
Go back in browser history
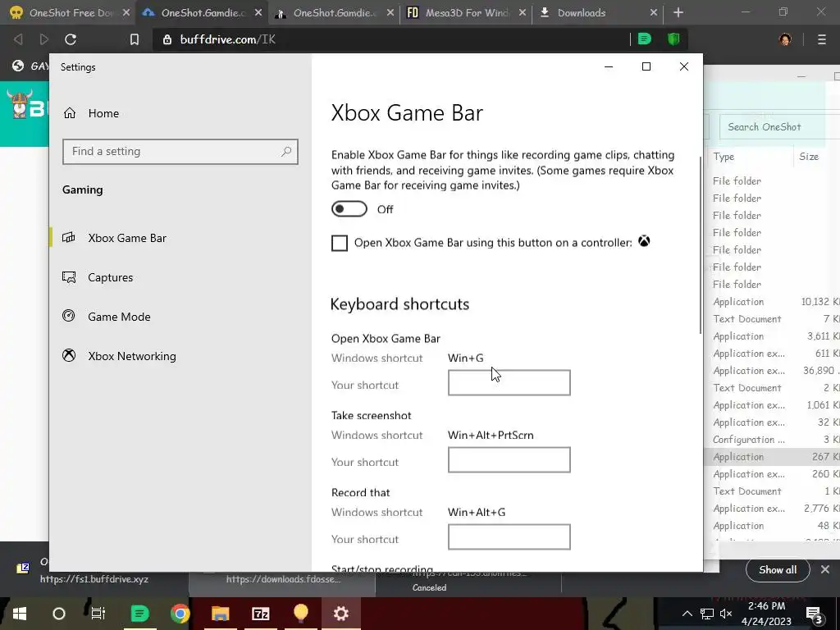point(18,39)
